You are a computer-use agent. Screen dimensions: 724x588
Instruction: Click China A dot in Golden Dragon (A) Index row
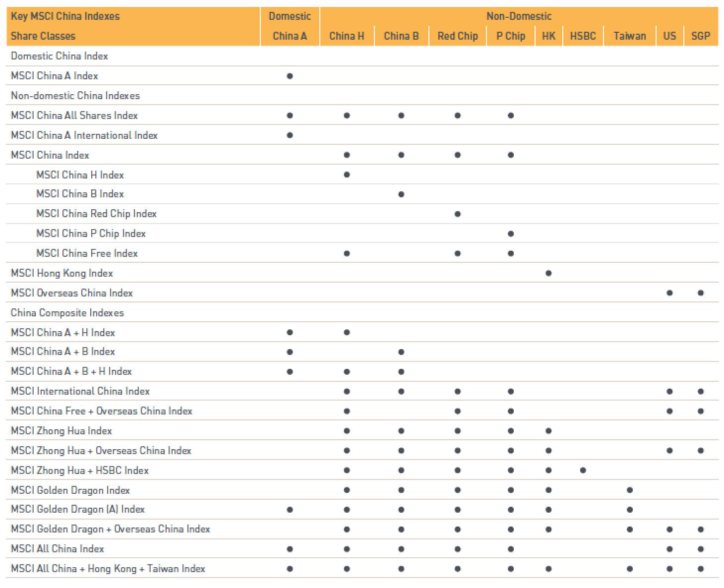coord(290,510)
